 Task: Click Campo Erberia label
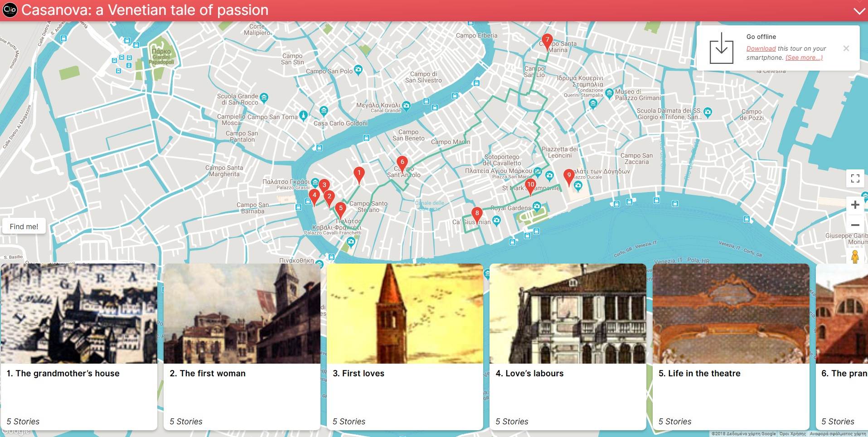pos(476,35)
